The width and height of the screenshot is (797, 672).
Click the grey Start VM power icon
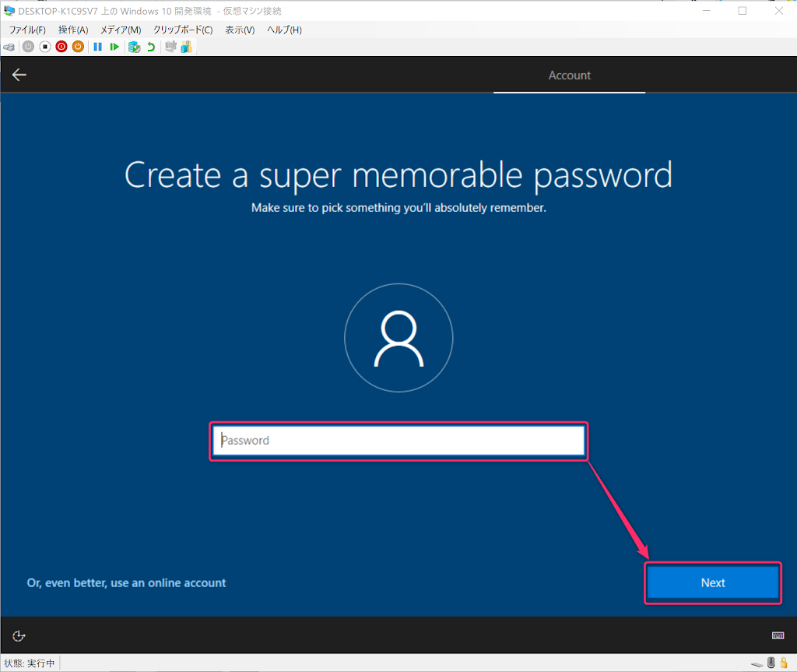29,47
